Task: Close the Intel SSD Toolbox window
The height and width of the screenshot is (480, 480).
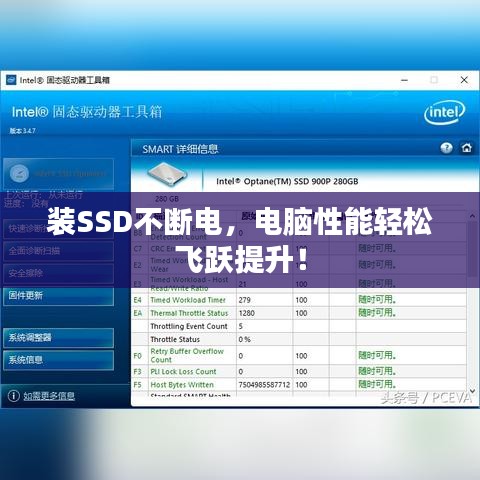Action: (464, 80)
